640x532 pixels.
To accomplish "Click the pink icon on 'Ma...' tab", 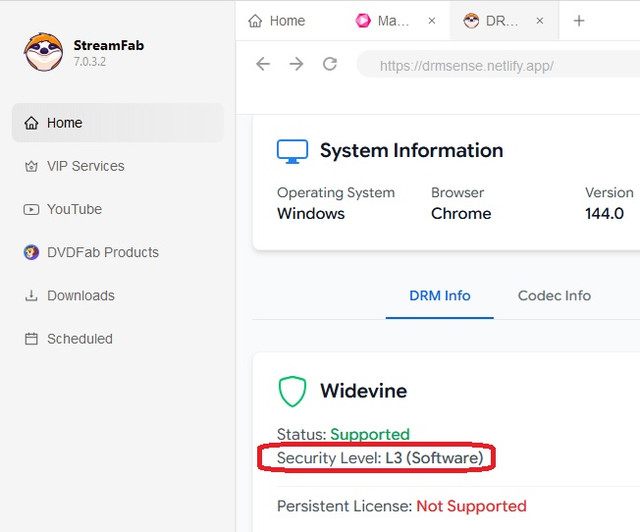I will (x=362, y=20).
